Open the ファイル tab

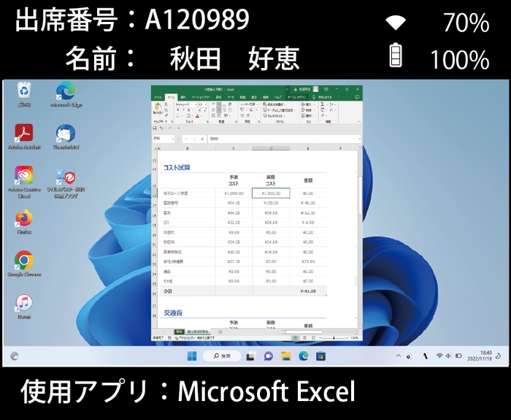158,97
